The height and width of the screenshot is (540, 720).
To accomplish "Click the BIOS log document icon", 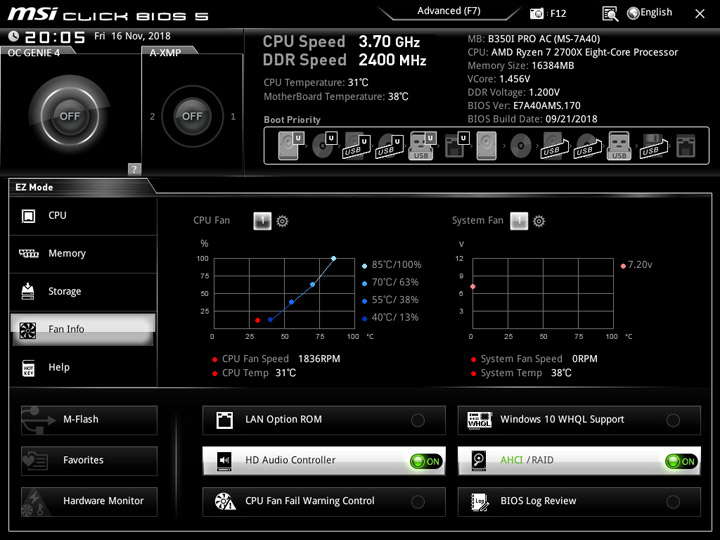I will coord(479,501).
